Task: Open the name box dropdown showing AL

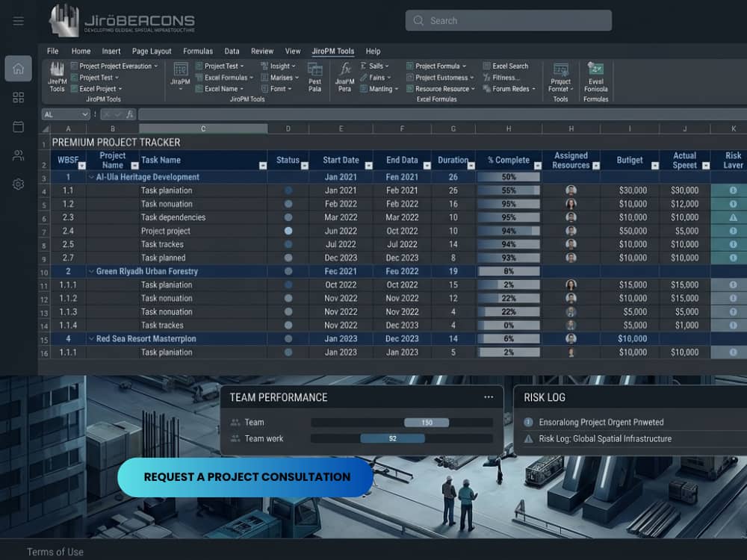Action: (x=85, y=114)
